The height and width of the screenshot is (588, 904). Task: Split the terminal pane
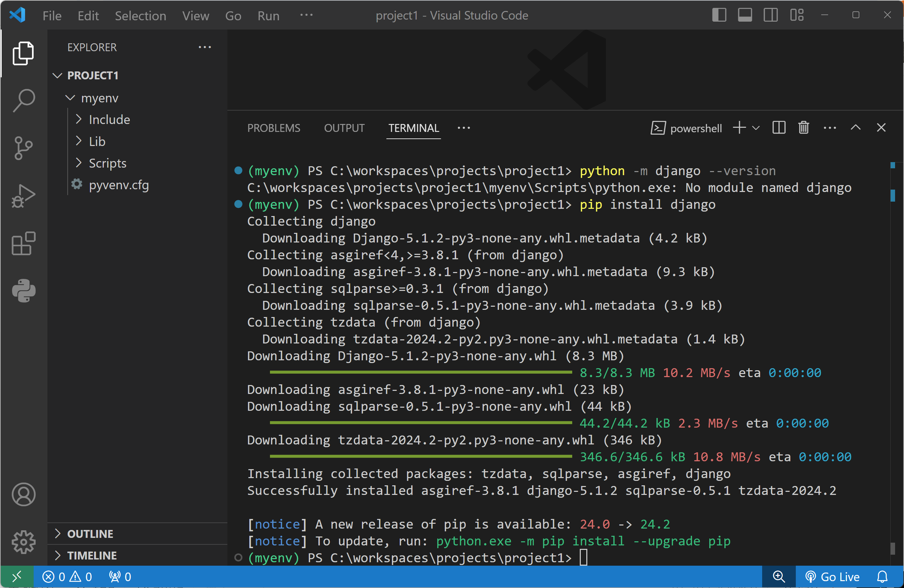tap(779, 128)
